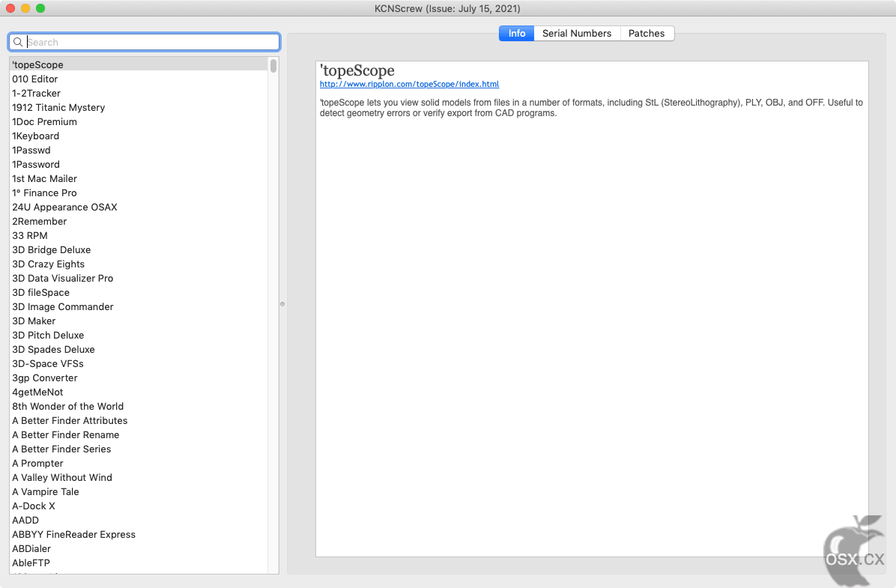The image size is (896, 588).
Task: Select 1Passwd entry
Action: (139, 151)
